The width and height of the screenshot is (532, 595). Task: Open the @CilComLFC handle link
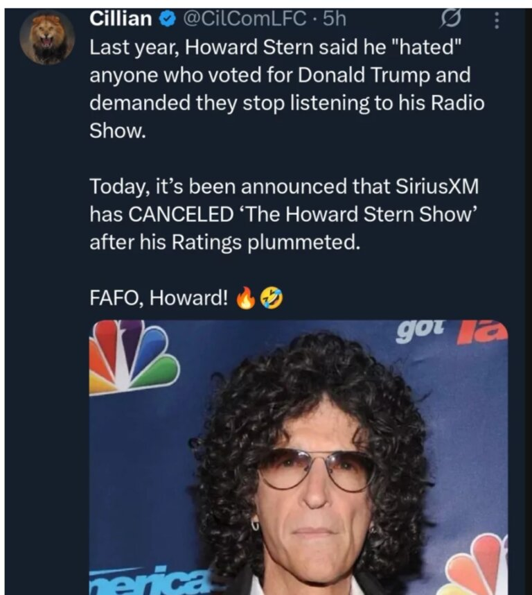click(x=245, y=19)
